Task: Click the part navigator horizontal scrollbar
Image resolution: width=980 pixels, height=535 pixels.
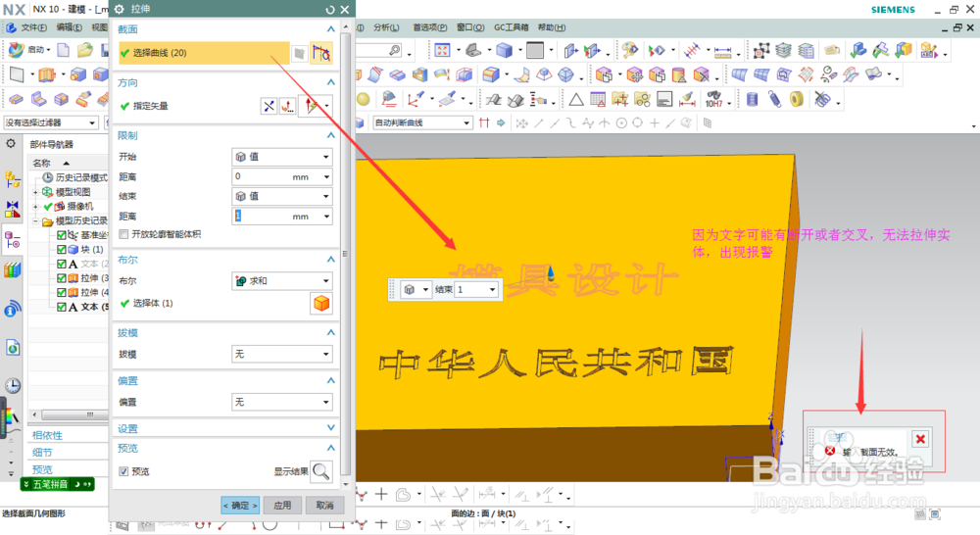Action: (68, 414)
